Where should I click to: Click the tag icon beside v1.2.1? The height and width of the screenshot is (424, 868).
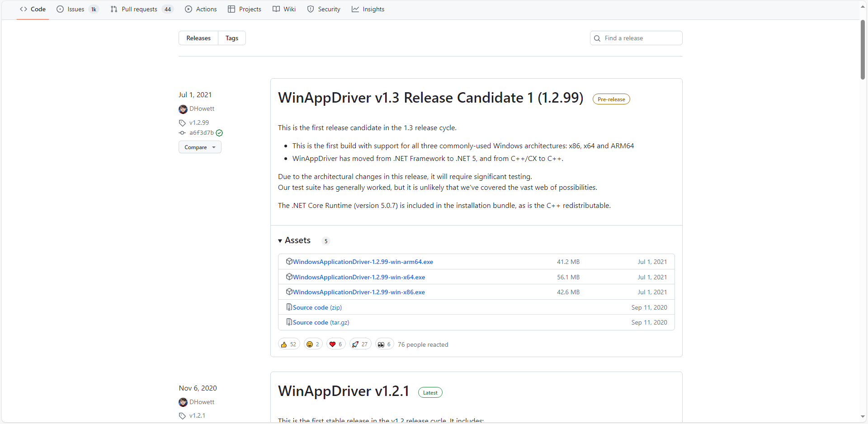pyautogui.click(x=182, y=416)
